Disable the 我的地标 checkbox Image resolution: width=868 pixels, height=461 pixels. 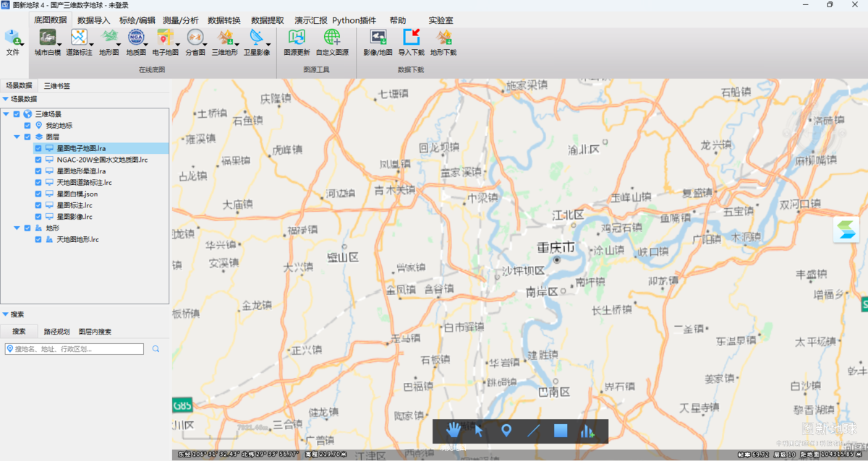point(27,125)
